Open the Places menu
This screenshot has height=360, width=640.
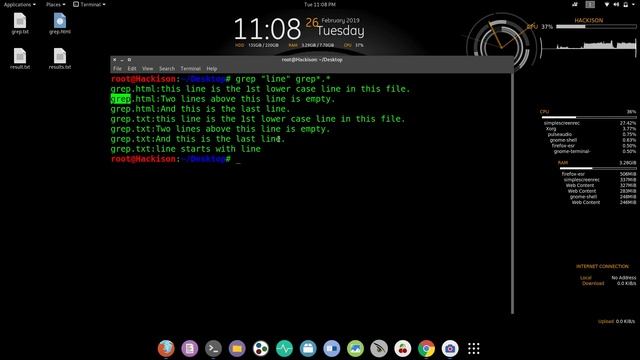click(x=56, y=4)
